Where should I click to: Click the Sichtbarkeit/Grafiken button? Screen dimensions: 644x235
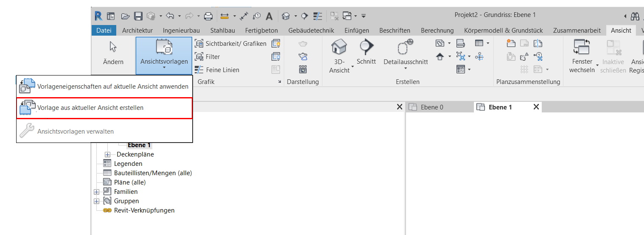click(x=231, y=43)
